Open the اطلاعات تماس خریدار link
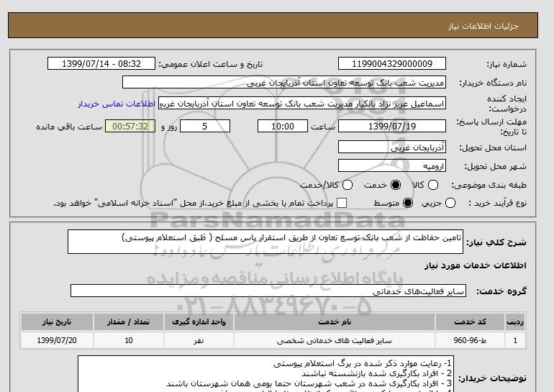The height and width of the screenshot is (392, 554). (117, 104)
